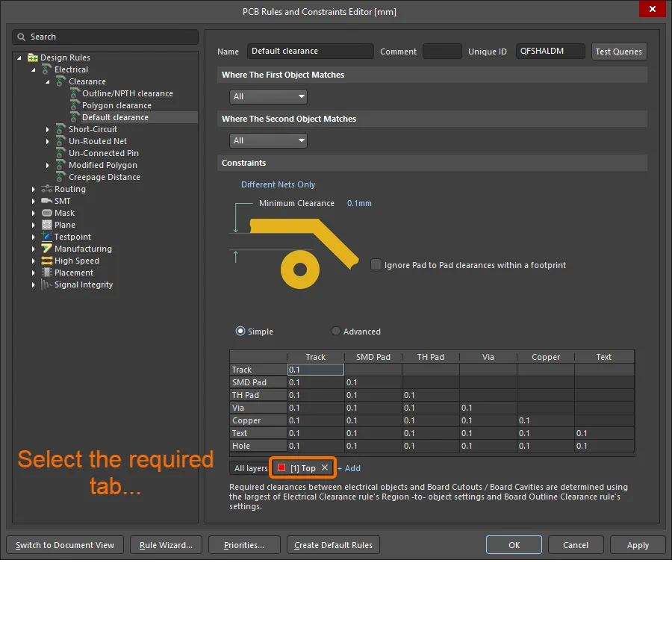Expand the Un-Routed Net node
This screenshot has height=619, width=672.
48,141
